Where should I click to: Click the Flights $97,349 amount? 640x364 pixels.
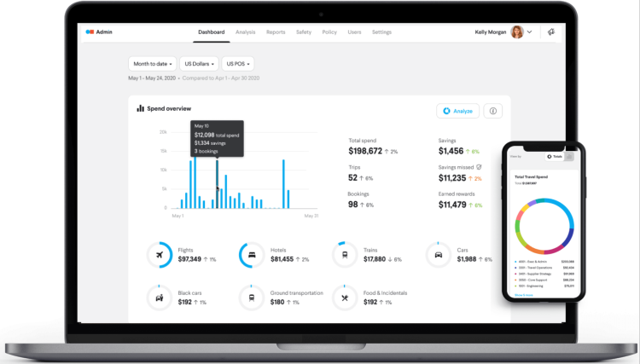coord(189,259)
